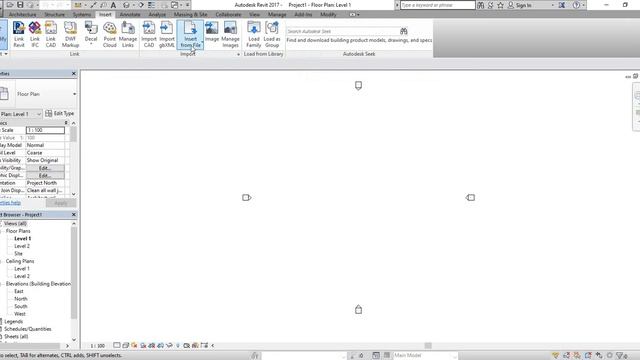The width and height of the screenshot is (640, 360).
Task: Open the DWF Markup tool
Action: [70, 34]
